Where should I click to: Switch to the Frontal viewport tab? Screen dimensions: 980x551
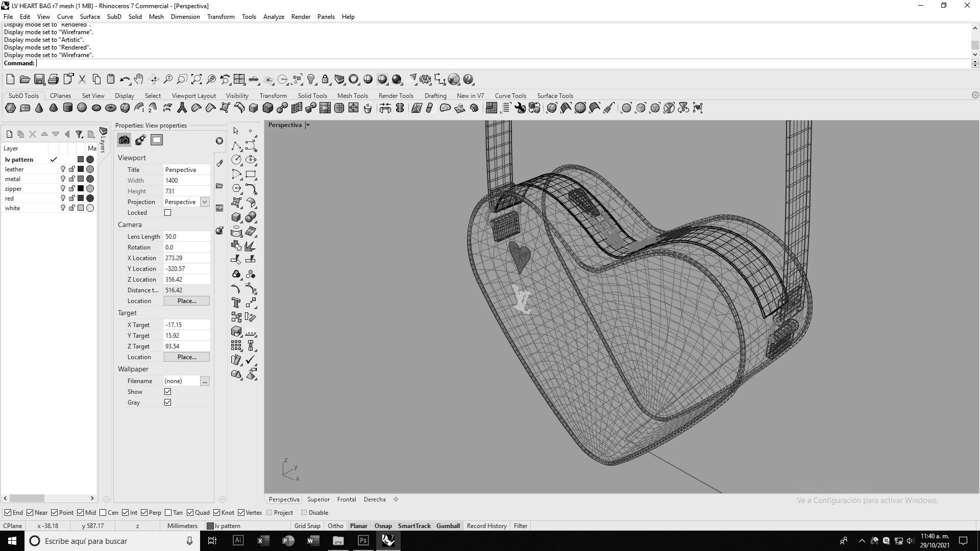point(347,499)
